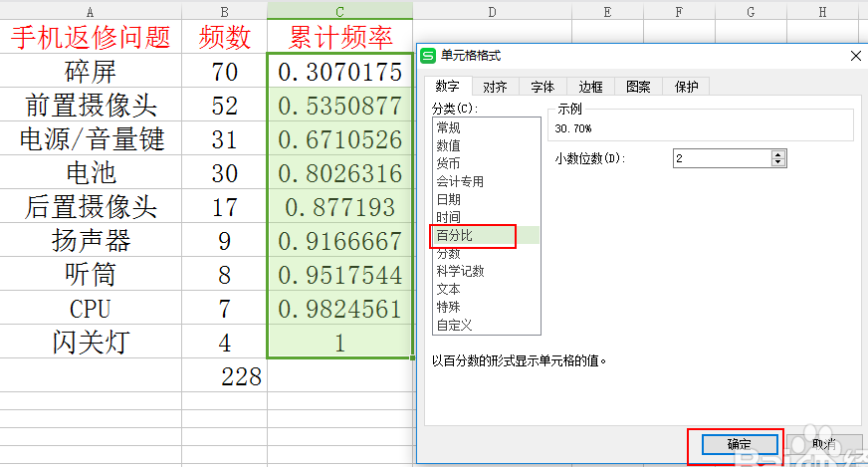Select column B header
Viewport: 868px width, 467px height.
pyautogui.click(x=224, y=12)
